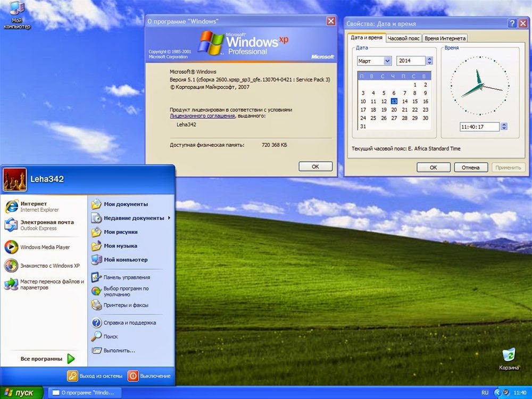Click the RU language indicator in the taskbar
532x399 pixels.
tap(485, 393)
